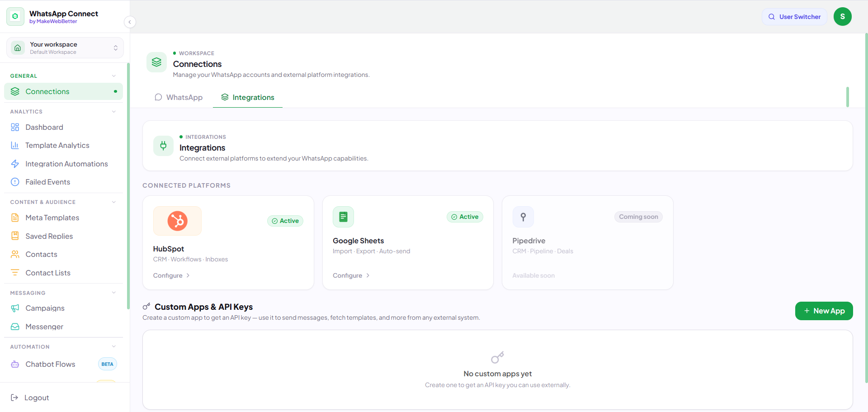Viewport: 868px width, 412px height.
Task: Click the Meta Templates document icon
Action: (15, 218)
